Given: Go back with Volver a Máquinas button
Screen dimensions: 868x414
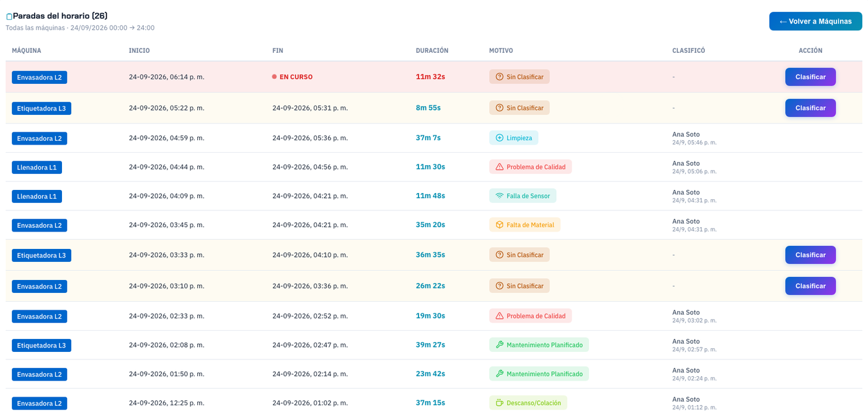Looking at the screenshot, I should [815, 21].
